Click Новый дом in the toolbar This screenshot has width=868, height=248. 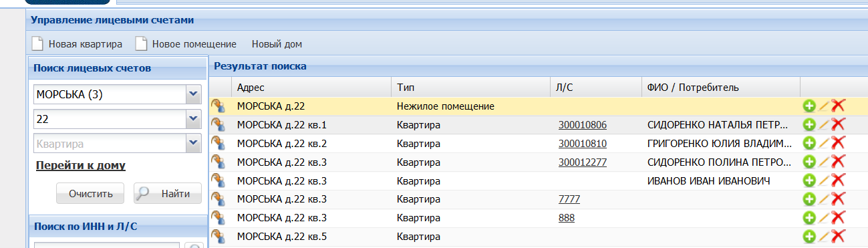pyautogui.click(x=277, y=44)
